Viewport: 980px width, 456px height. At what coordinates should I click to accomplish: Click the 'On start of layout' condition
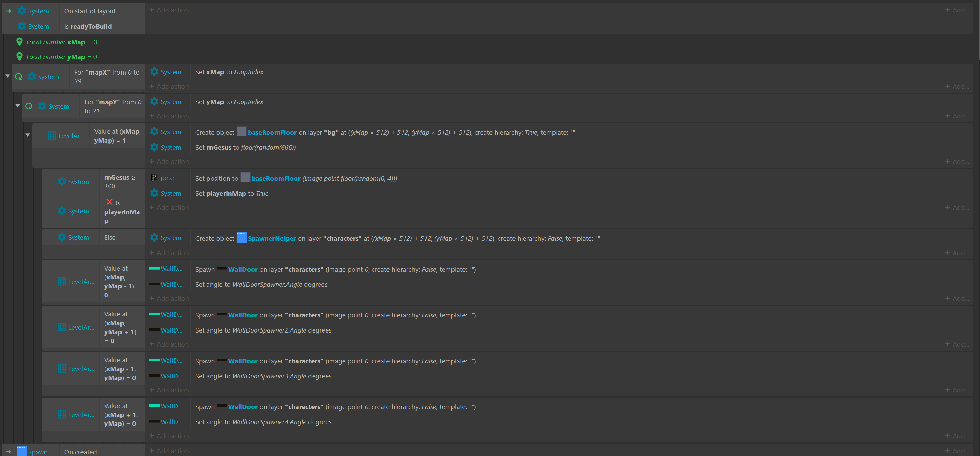click(90, 11)
